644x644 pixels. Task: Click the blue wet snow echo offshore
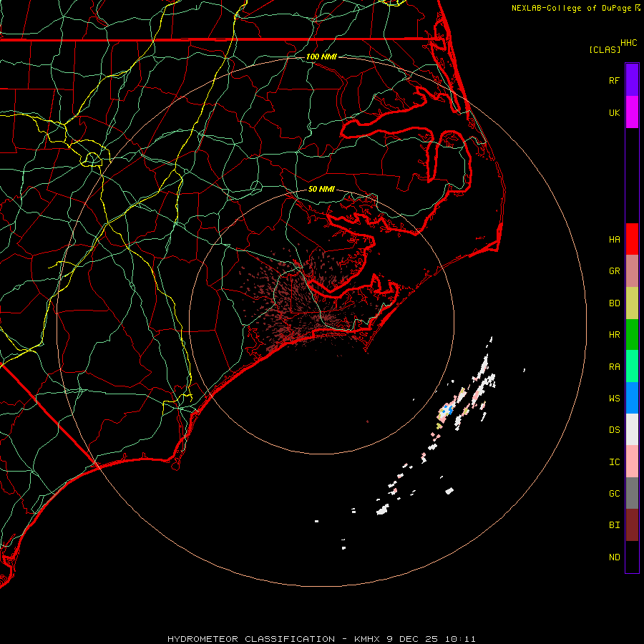(x=447, y=409)
